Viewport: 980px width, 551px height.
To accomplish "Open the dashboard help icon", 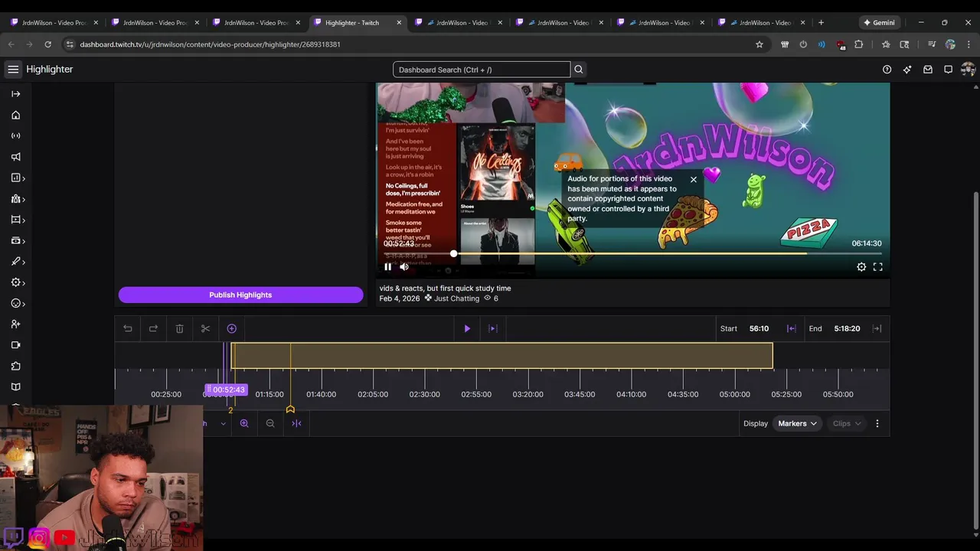I will [x=887, y=70].
